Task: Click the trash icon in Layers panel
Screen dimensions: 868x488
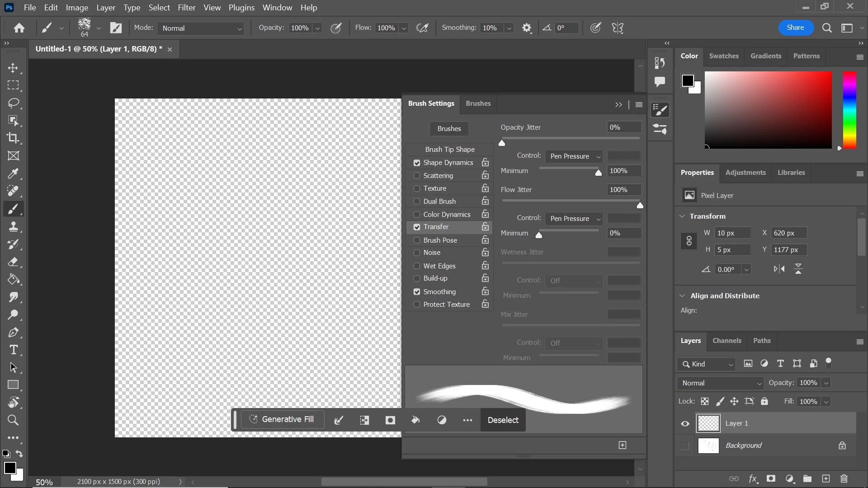Action: [x=844, y=479]
